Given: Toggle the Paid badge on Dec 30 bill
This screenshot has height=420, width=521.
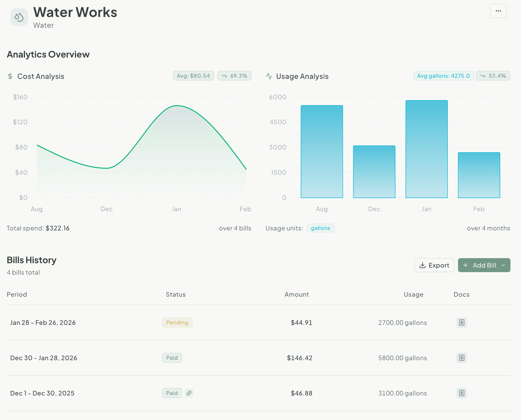Looking at the screenshot, I should [172, 358].
